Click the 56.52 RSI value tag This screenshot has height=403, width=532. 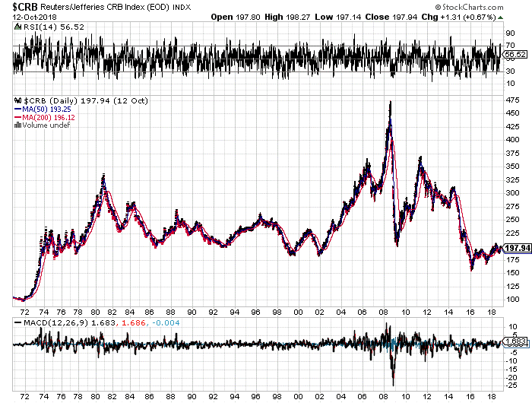click(515, 54)
